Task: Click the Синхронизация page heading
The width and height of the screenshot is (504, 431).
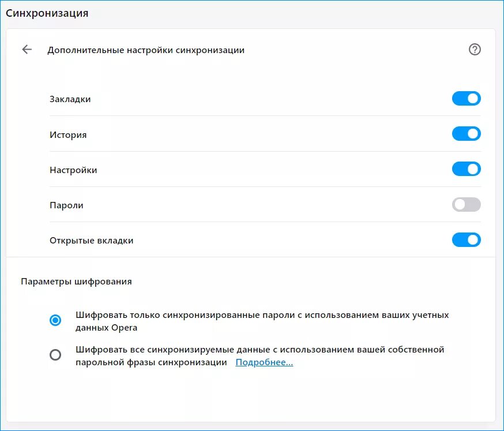Action: (x=47, y=13)
